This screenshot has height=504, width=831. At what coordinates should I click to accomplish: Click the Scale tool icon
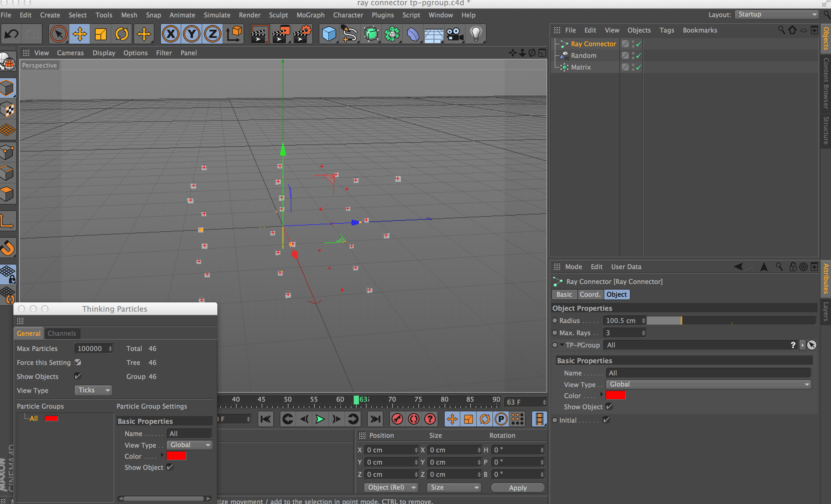tap(101, 34)
